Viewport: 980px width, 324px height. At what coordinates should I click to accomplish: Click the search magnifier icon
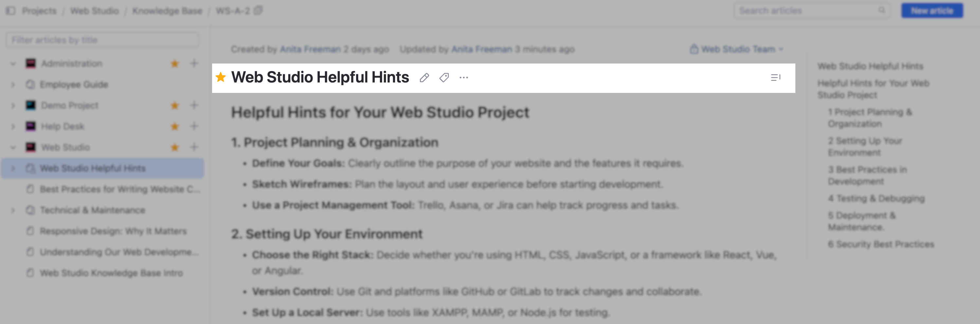[x=882, y=10]
